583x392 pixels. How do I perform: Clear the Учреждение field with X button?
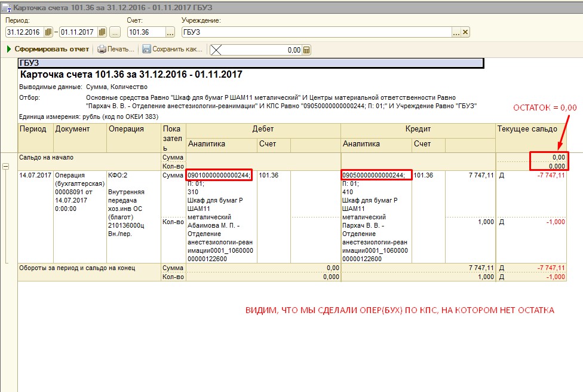pyautogui.click(x=465, y=32)
